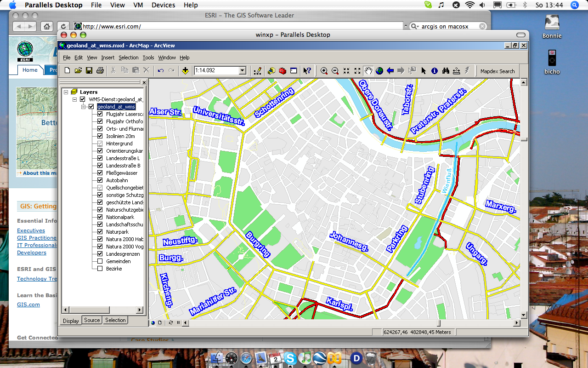
Task: Click the Add Data plus button
Action: point(185,71)
